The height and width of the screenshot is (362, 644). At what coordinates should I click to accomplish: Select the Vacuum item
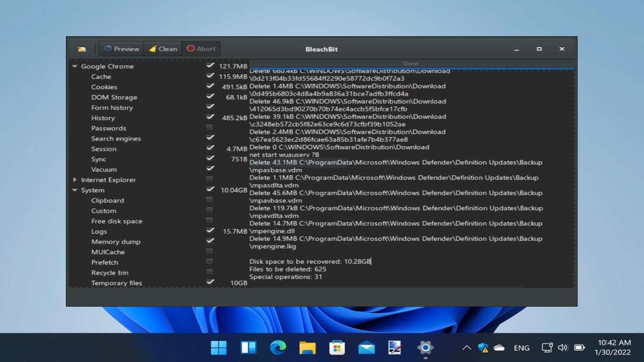click(x=104, y=169)
